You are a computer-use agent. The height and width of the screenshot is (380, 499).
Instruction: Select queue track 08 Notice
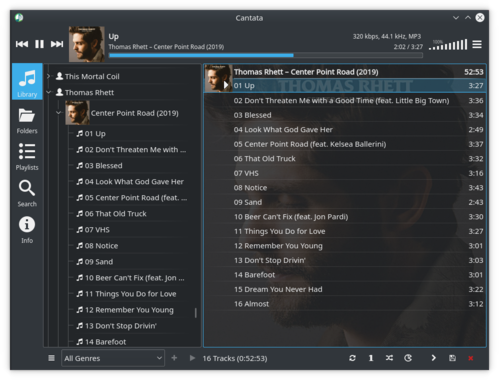pos(345,188)
